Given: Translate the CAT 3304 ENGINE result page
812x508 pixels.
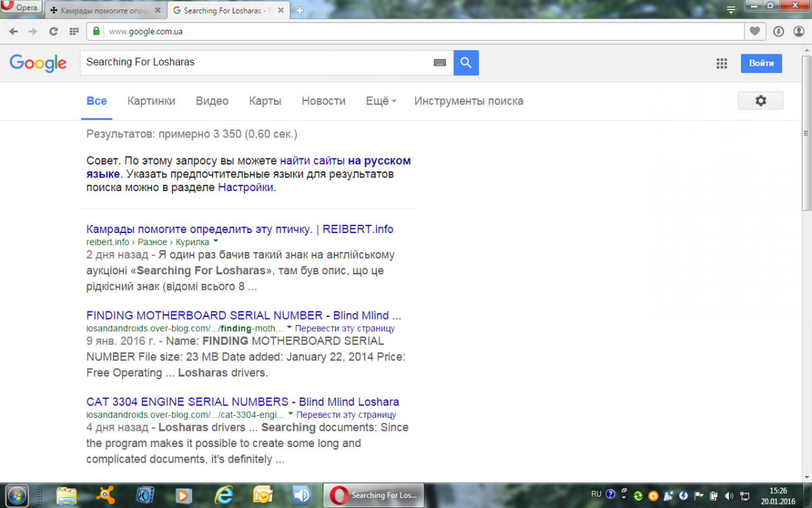Looking at the screenshot, I should click(x=346, y=415).
